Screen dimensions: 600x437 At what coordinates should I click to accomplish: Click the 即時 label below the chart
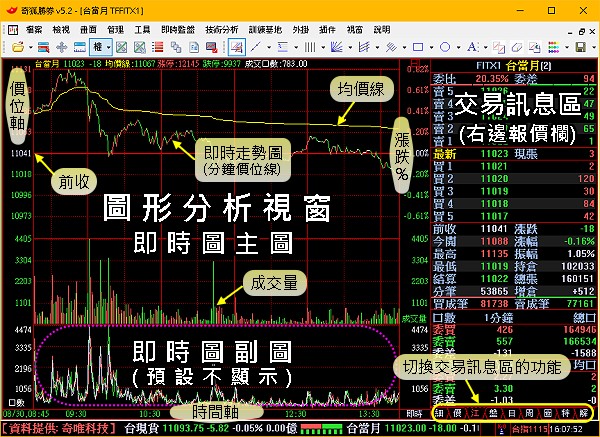[x=414, y=414]
